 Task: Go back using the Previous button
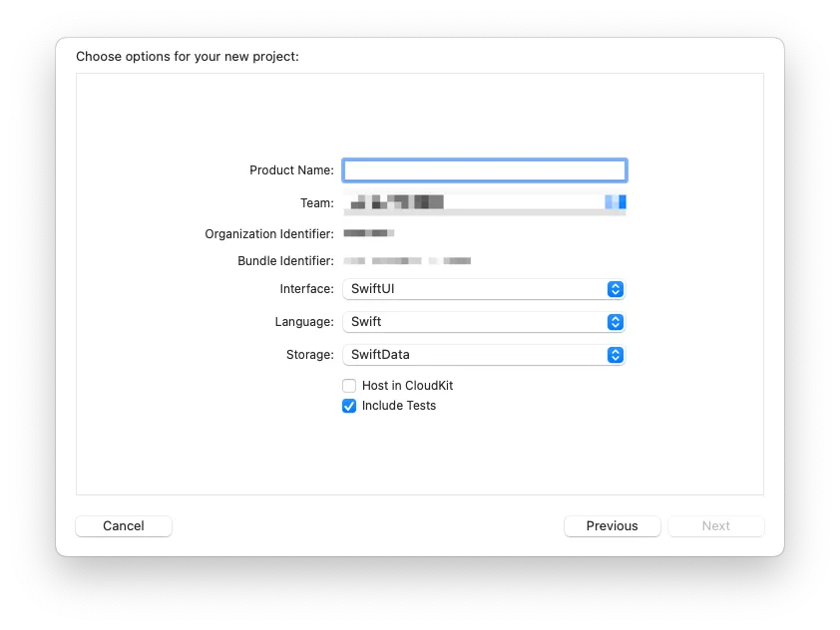[612, 525]
